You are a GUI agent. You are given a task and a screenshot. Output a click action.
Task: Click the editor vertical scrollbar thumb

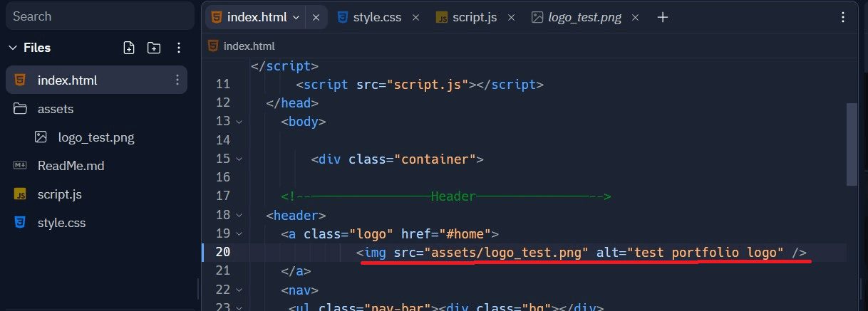pyautogui.click(x=852, y=144)
